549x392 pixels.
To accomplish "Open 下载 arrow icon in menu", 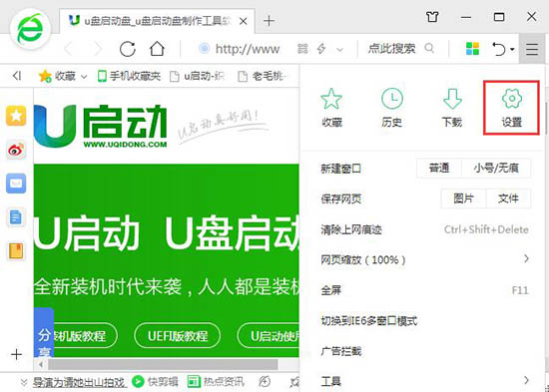I will [452, 108].
